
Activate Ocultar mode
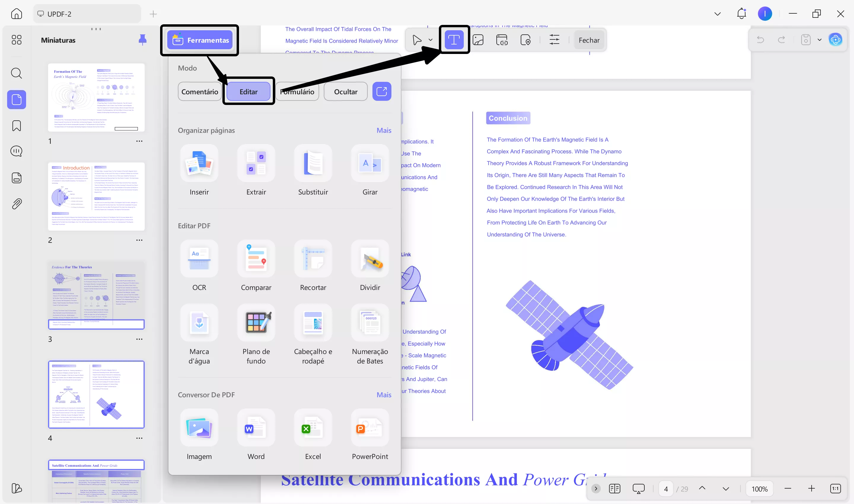pos(345,91)
